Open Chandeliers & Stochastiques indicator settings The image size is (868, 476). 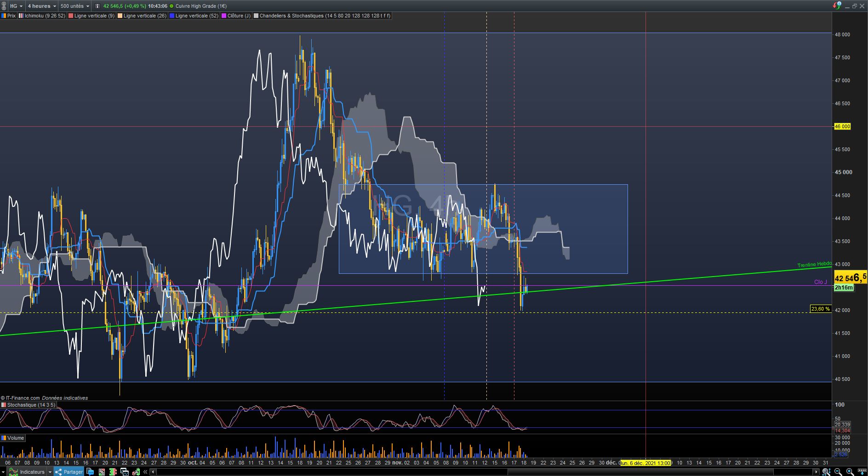pyautogui.click(x=322, y=16)
